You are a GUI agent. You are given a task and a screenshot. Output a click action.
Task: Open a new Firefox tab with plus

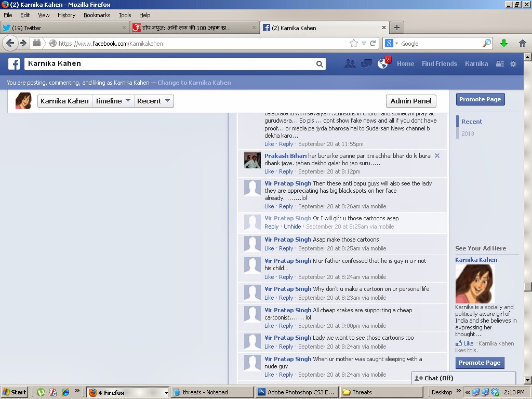tap(396, 28)
